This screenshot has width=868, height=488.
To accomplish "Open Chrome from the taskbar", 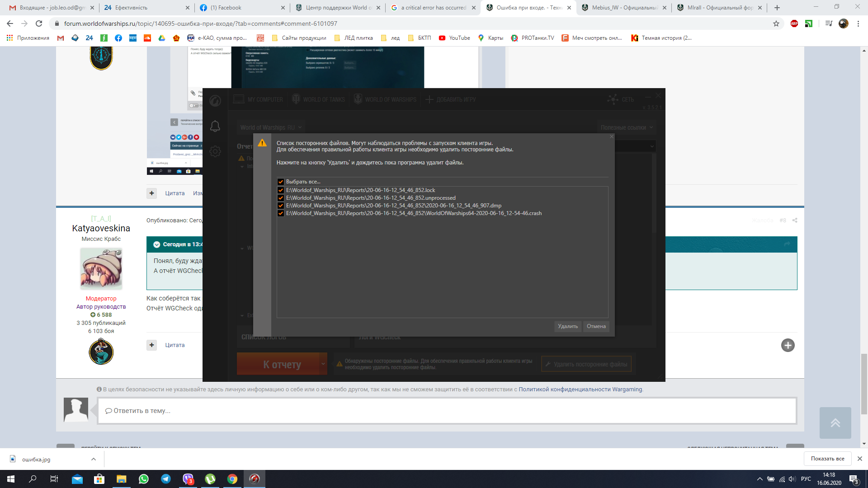I will pyautogui.click(x=232, y=479).
